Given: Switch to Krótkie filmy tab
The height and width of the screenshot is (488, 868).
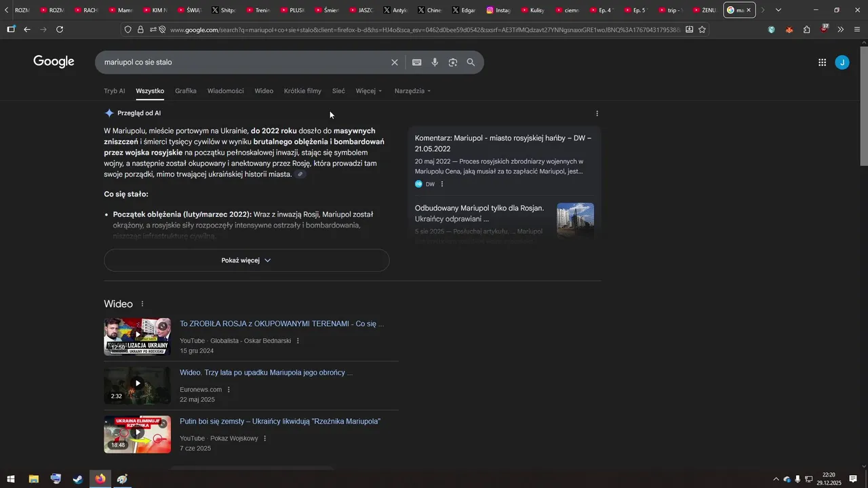Looking at the screenshot, I should 302,91.
